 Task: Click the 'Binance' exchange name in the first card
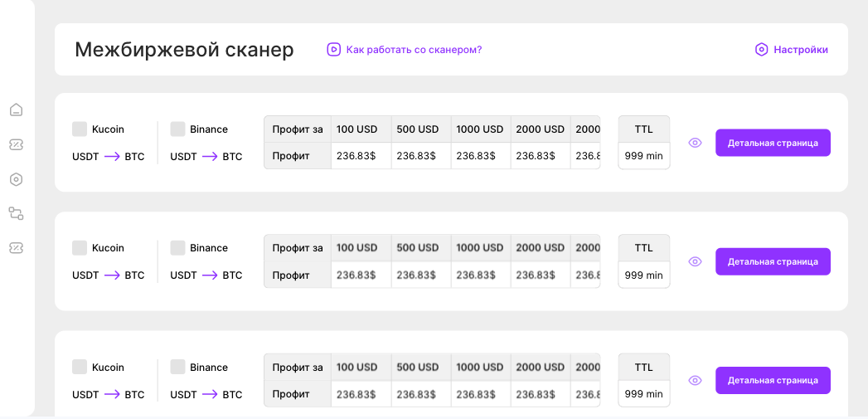tap(209, 129)
